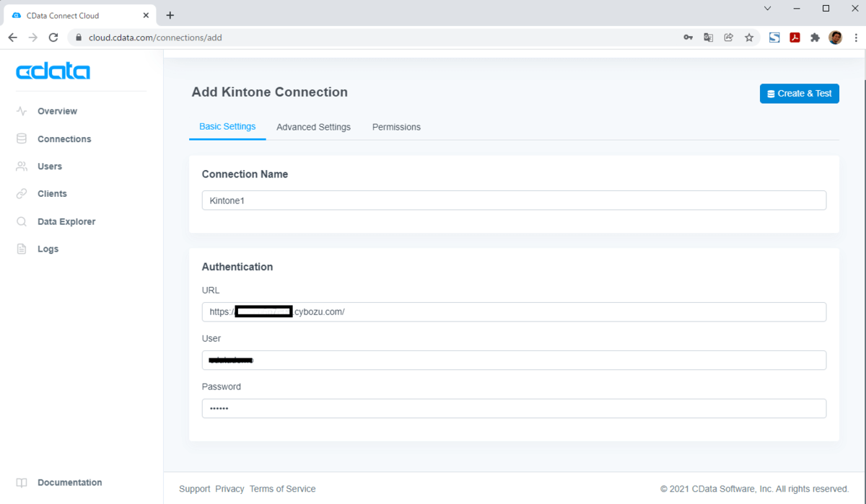Open the Permissions tab
The width and height of the screenshot is (866, 504).
[x=396, y=127]
